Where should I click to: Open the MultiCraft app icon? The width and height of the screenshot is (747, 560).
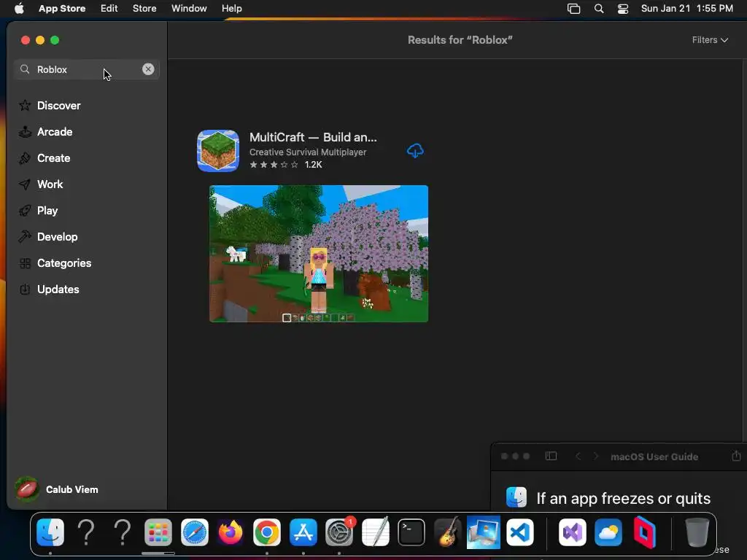(x=218, y=150)
